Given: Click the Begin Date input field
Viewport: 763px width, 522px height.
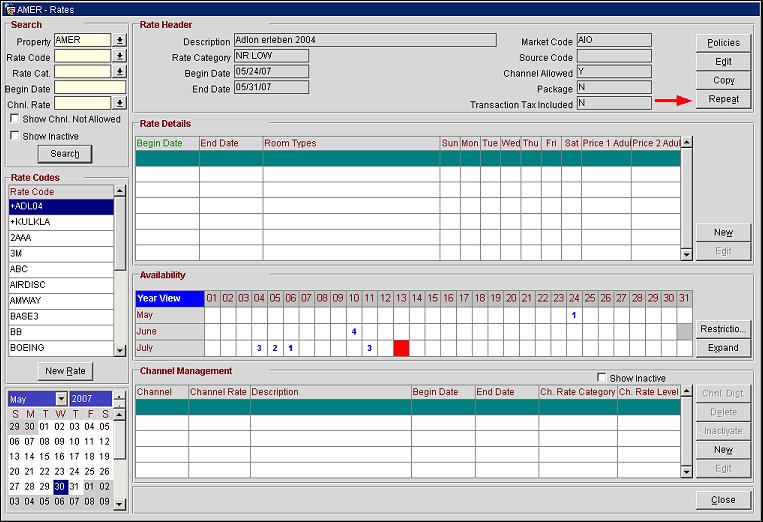Looking at the screenshot, I should 90,88.
